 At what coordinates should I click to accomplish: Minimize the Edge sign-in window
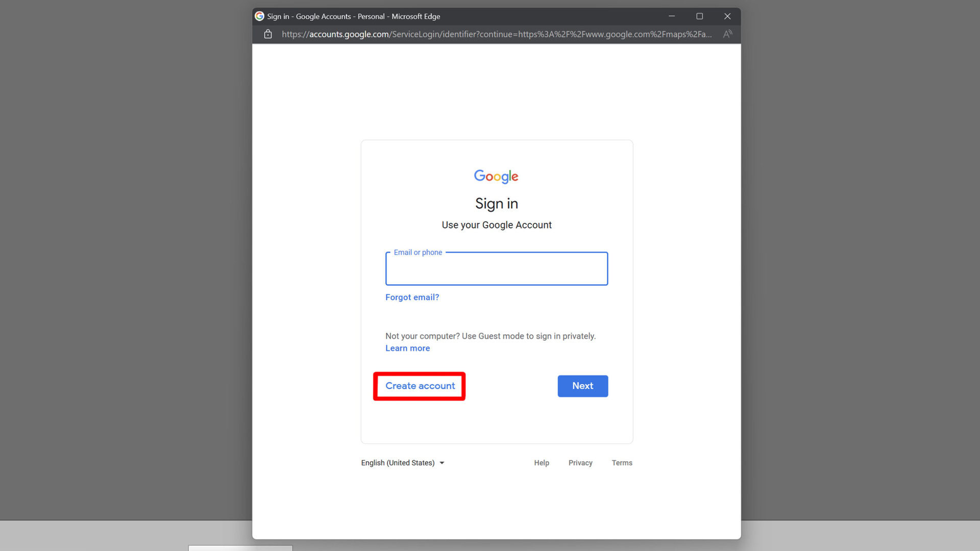tap(672, 16)
